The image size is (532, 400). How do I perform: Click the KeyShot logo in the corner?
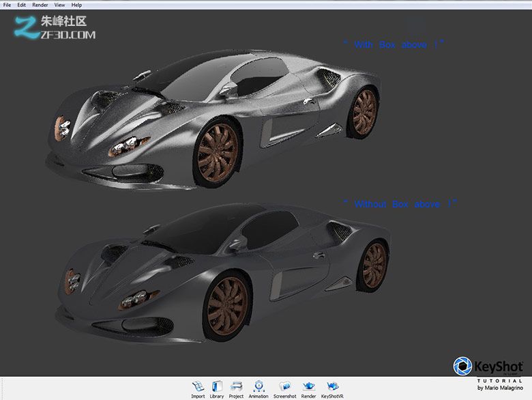tap(489, 367)
